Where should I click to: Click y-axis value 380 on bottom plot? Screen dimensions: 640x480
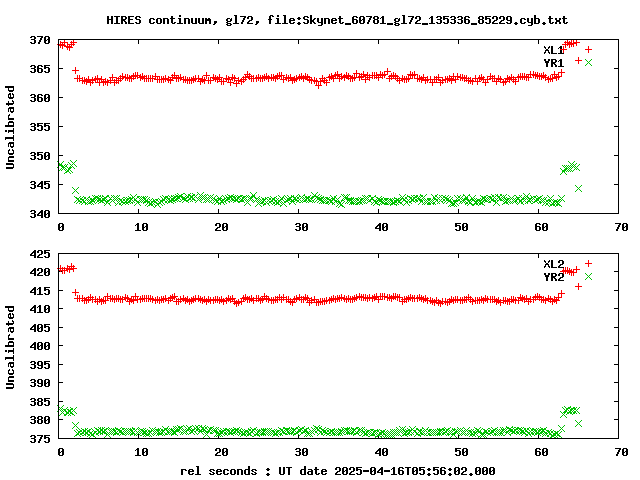(40, 420)
